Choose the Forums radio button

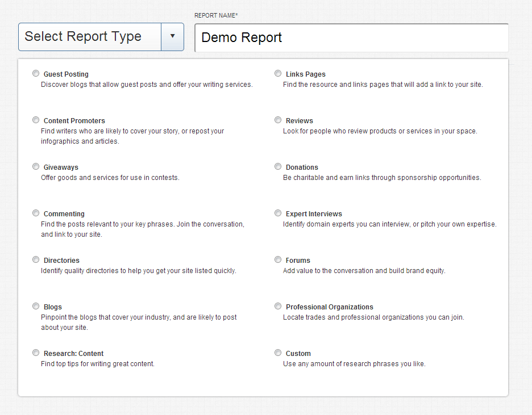[278, 260]
